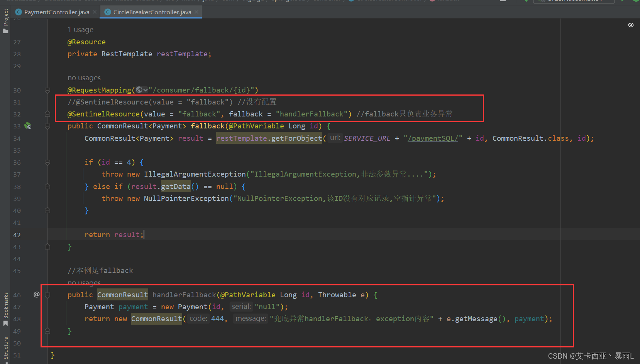Click the @ gutter icon on line 46
Viewport: 640px width, 364px height.
click(x=36, y=295)
